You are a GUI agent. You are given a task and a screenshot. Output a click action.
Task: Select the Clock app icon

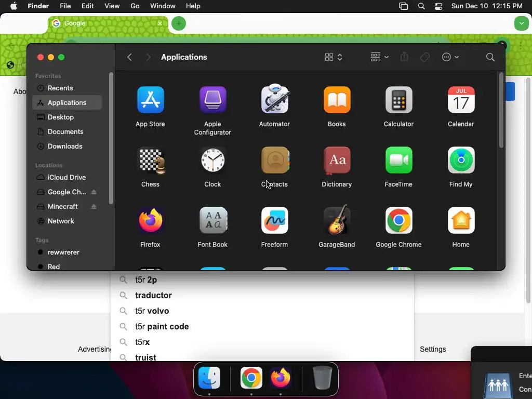coord(212,160)
